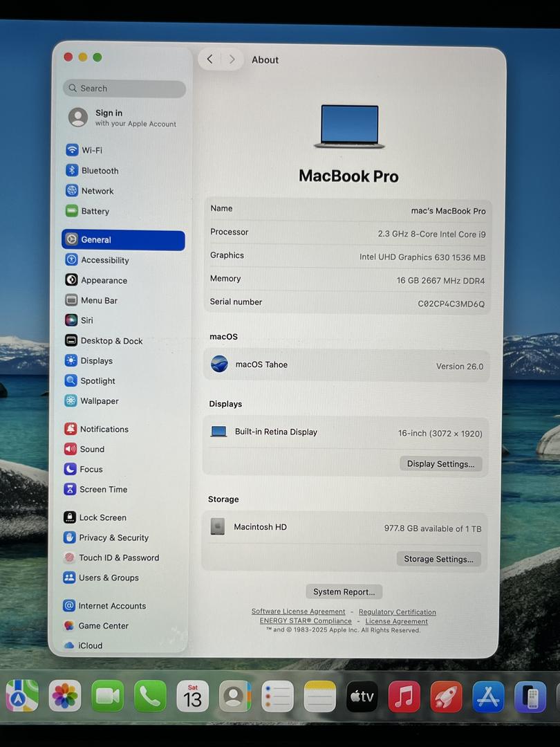Sign in with your Apple Account

point(124,118)
